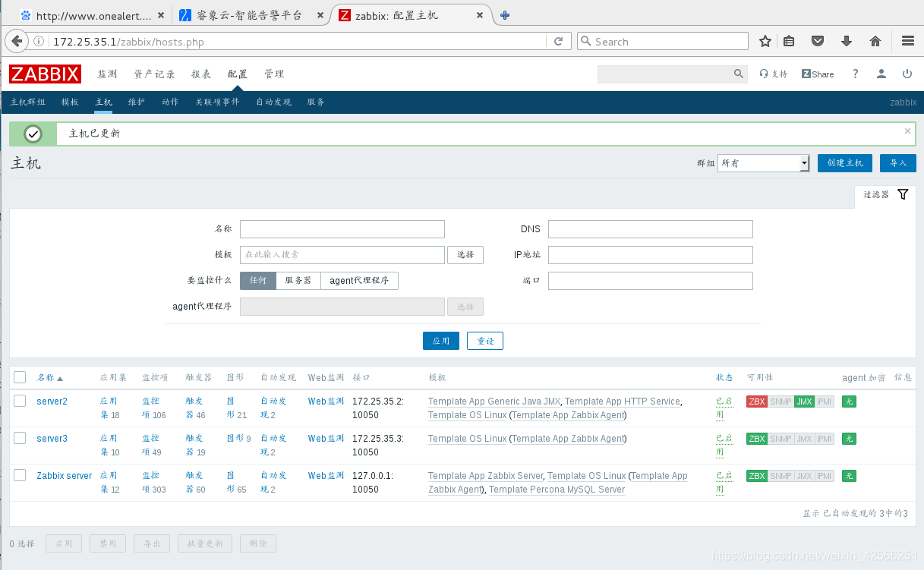Toggle 已启用 status for server2
This screenshot has width=924, height=570.
(724, 408)
